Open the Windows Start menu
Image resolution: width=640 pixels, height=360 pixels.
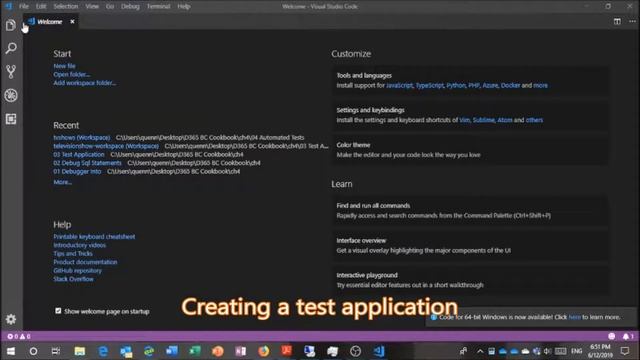11,351
